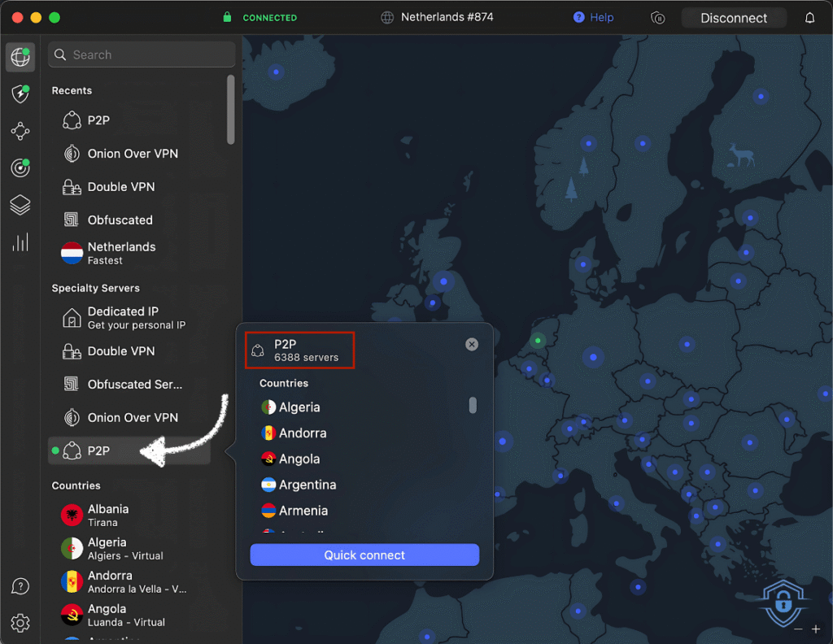Screen dimensions: 833x644
Task: Open Meshnet nodes sidebar icon
Action: pos(20,131)
